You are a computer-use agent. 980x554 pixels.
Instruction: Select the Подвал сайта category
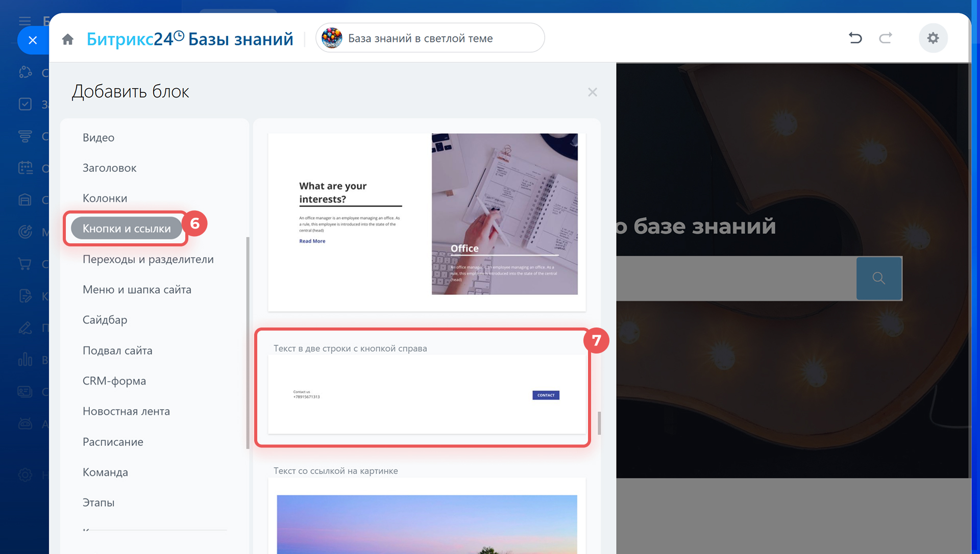[x=117, y=350]
